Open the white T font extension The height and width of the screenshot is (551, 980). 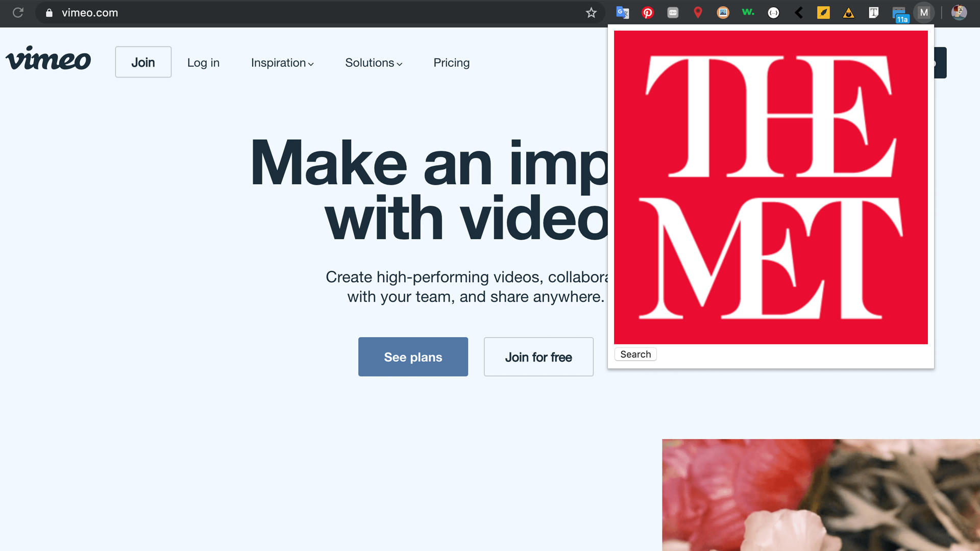click(x=873, y=13)
